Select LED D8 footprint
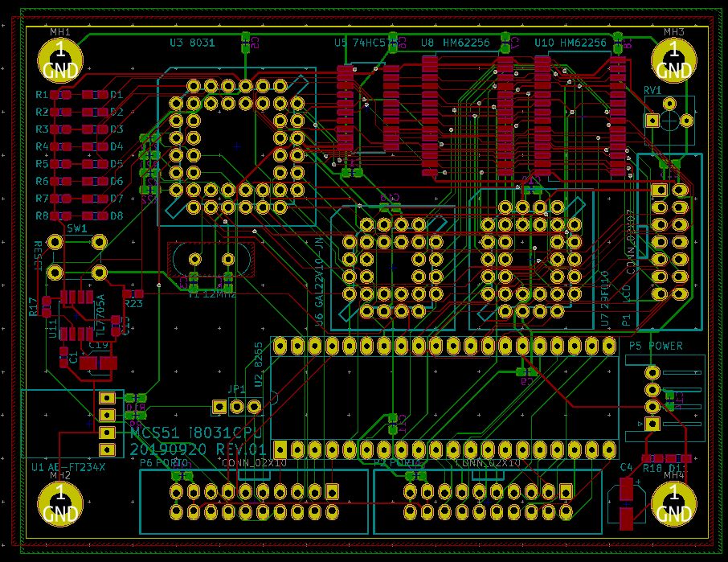 [95, 216]
